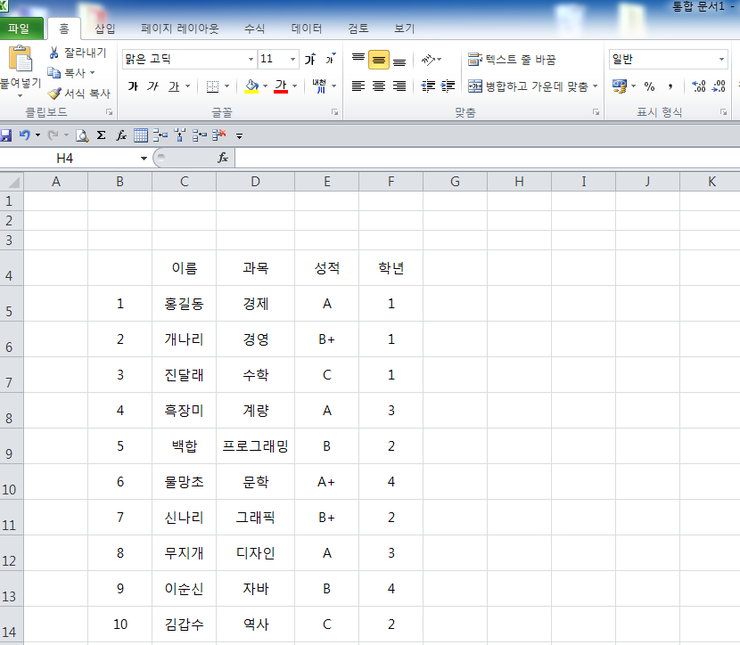740x645 pixels.
Task: Expand merge and center dropdown arrow
Action: [x=595, y=86]
